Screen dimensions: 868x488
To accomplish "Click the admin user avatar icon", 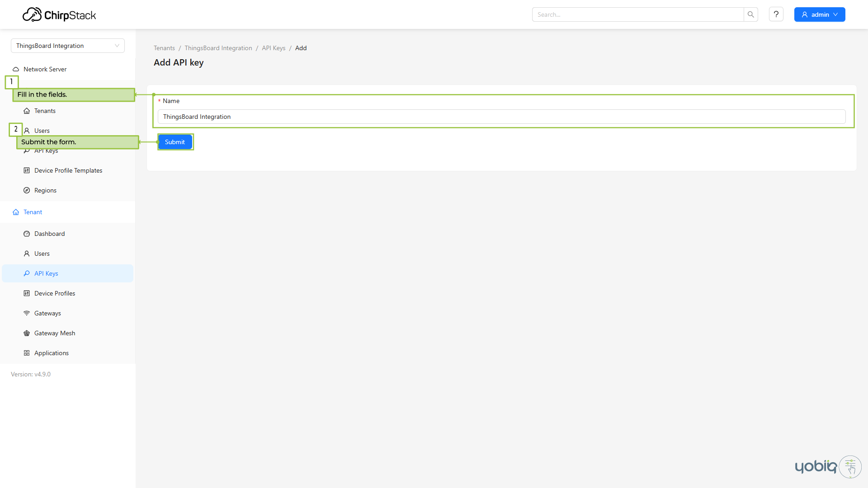I will click(x=805, y=15).
